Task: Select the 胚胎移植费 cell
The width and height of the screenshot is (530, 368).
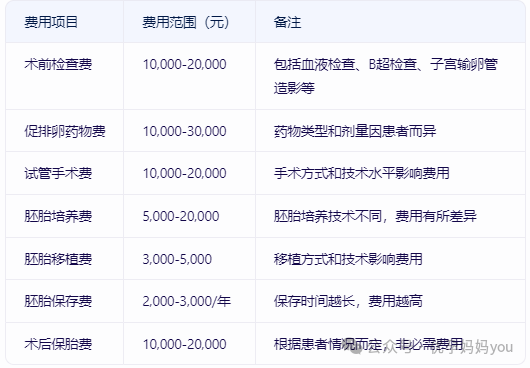Action: (58, 259)
